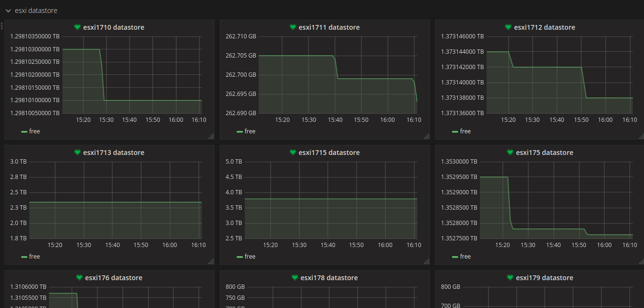
Task: Click resize handle of esxi1711 datastore panel
Action: point(427,136)
